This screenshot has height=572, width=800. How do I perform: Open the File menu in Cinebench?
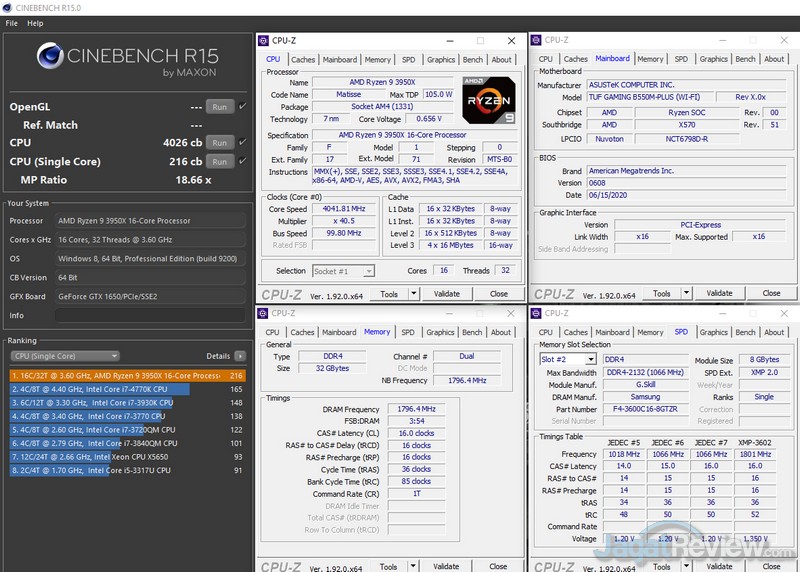click(x=12, y=23)
